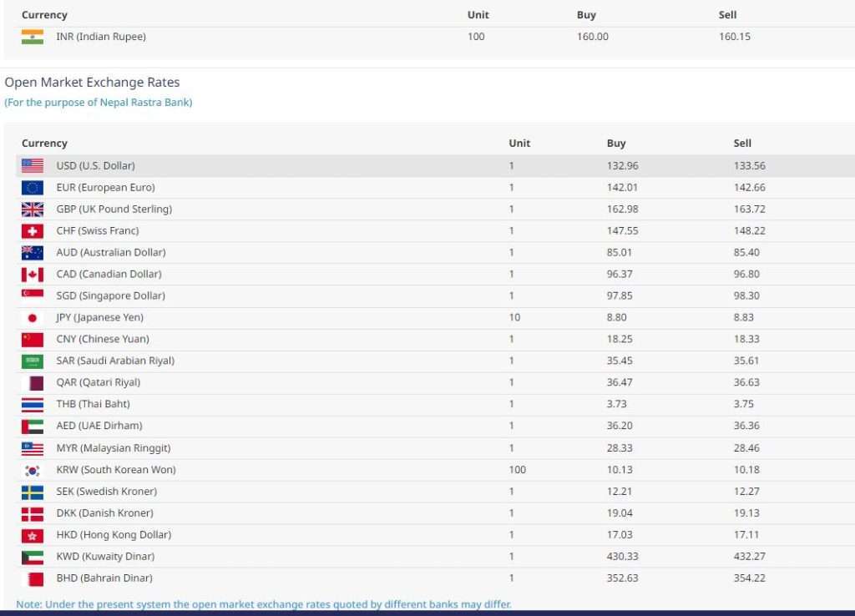Select the Kuwait flag icon
855x616 pixels.
point(33,557)
